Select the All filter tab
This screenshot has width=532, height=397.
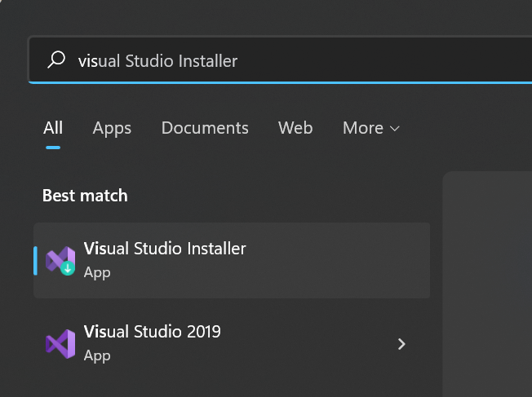(x=53, y=128)
